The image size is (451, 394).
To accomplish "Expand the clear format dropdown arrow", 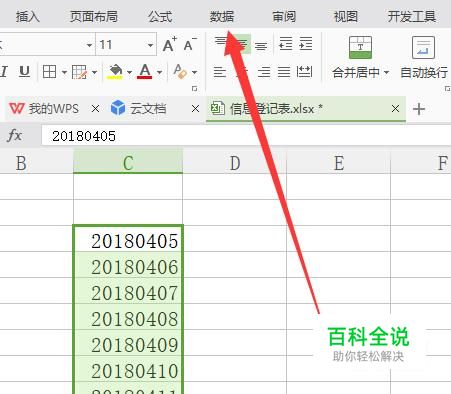I will 194,72.
